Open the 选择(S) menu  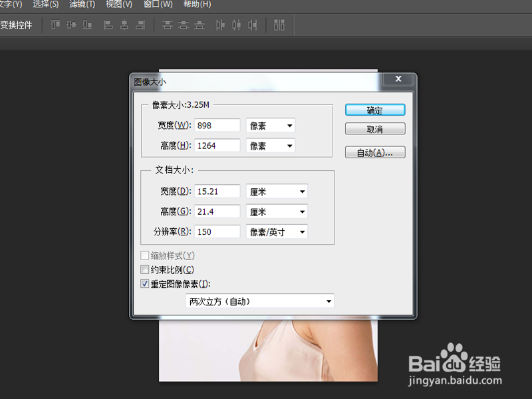[46, 5]
